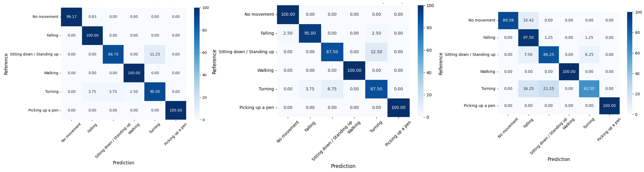Screen dimensions: 644x172
Task: Click the 16.25 cell in the right matrix
Action: 528,89
